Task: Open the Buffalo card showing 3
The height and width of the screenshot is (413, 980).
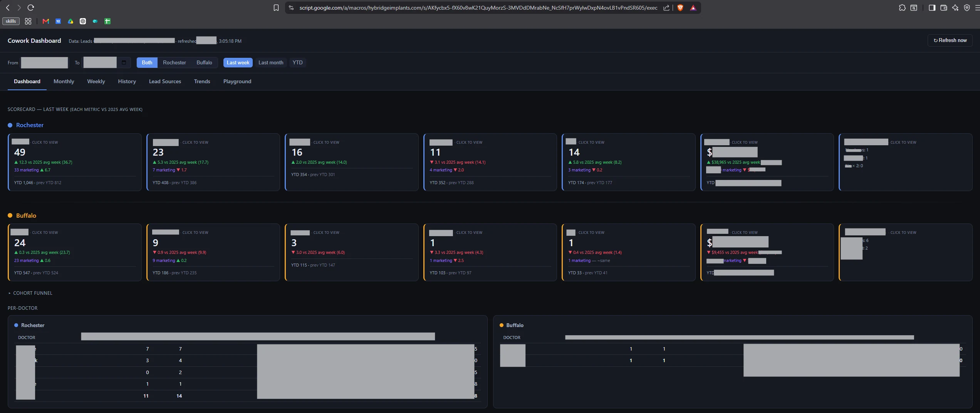Action: [x=352, y=252]
